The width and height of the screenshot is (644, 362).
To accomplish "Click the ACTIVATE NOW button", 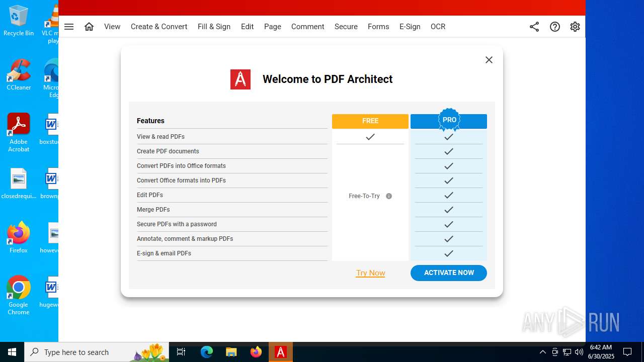I will tap(449, 273).
